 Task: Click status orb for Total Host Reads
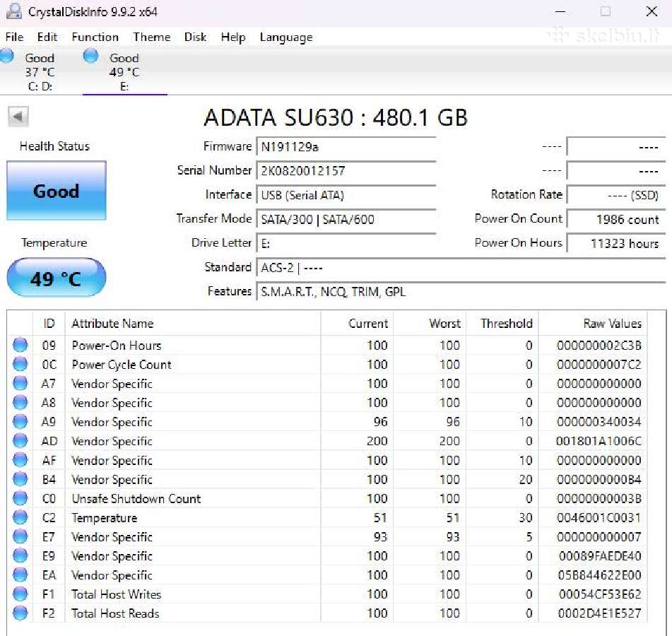tap(20, 613)
